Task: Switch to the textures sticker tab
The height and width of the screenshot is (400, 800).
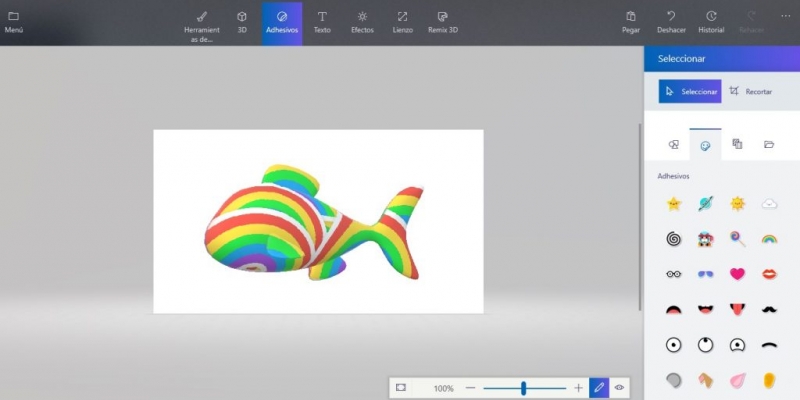Action: coord(737,144)
